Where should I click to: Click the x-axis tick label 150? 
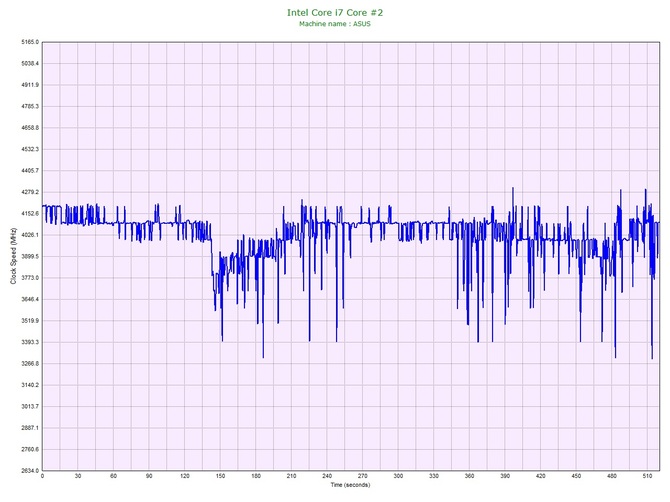tap(220, 476)
